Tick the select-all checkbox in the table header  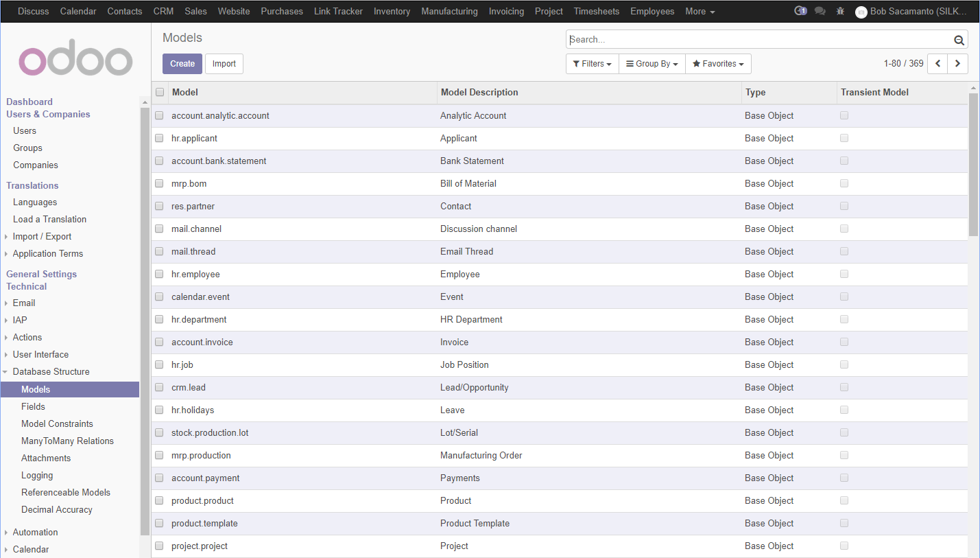[x=160, y=92]
